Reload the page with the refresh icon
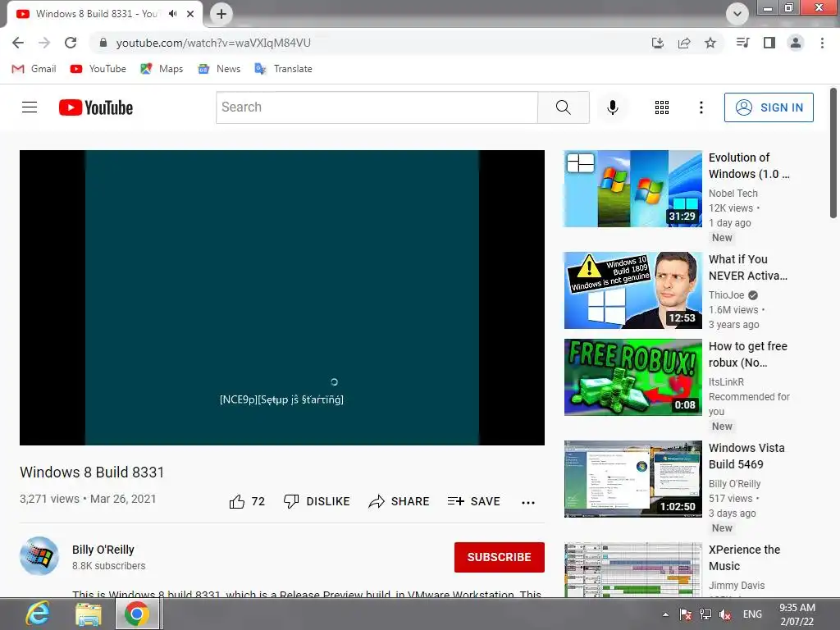This screenshot has height=630, width=840. [x=71, y=43]
